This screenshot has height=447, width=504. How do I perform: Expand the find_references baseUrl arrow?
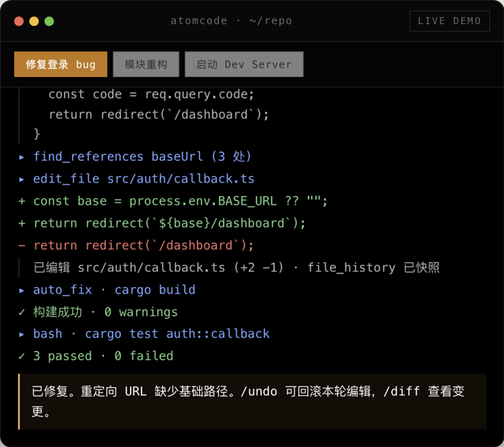coord(21,157)
